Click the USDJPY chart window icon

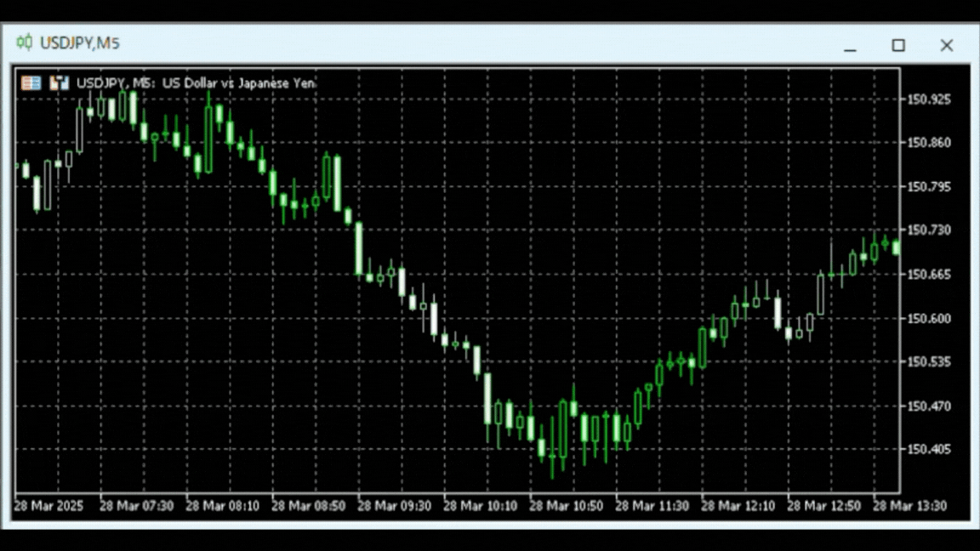25,43
